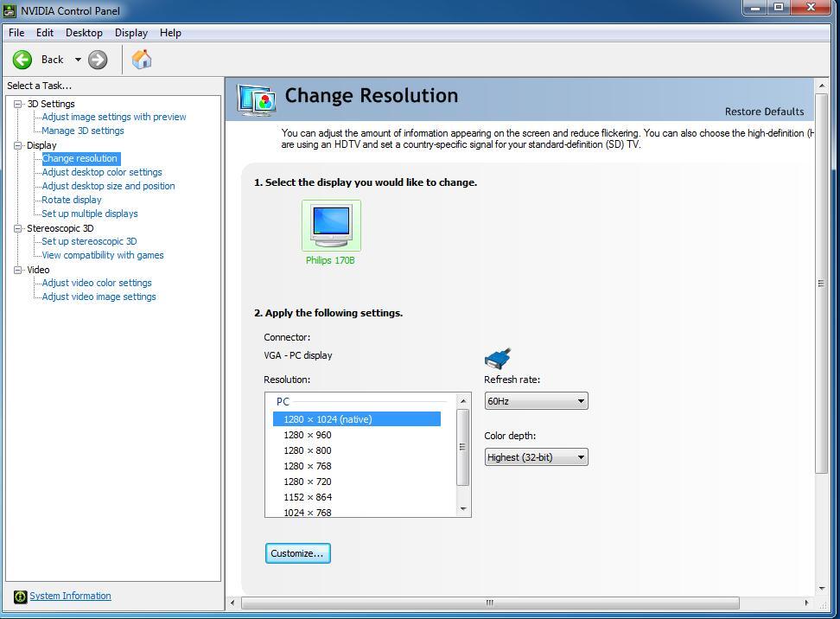Click the horizontal scrollbar thumb

(x=490, y=603)
